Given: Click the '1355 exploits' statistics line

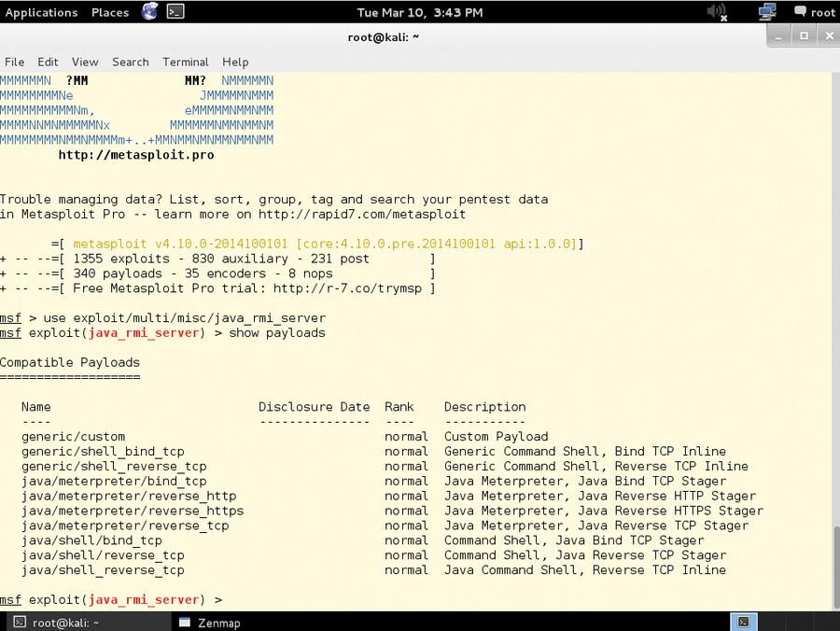Looking at the screenshot, I should click(217, 259).
